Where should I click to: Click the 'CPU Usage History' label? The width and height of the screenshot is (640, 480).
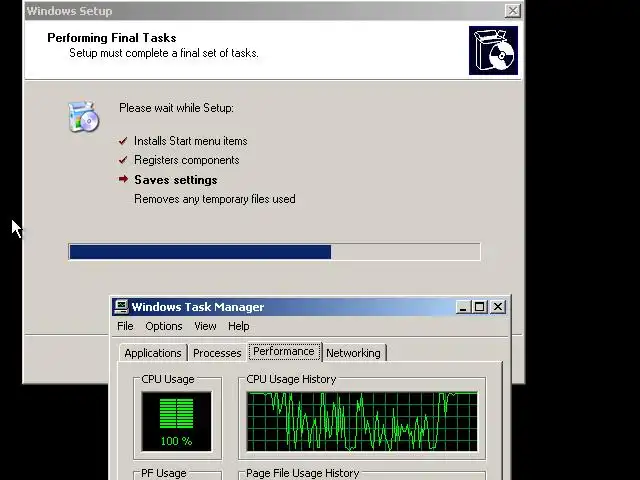click(x=291, y=379)
